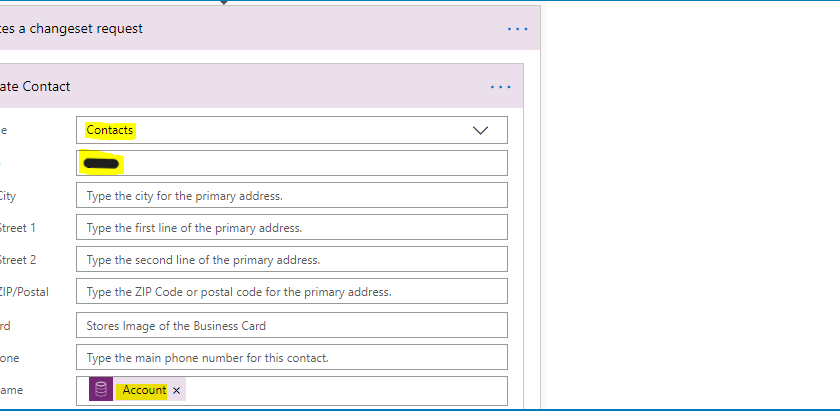
Task: Focus the second line of primary address field
Action: pos(291,260)
